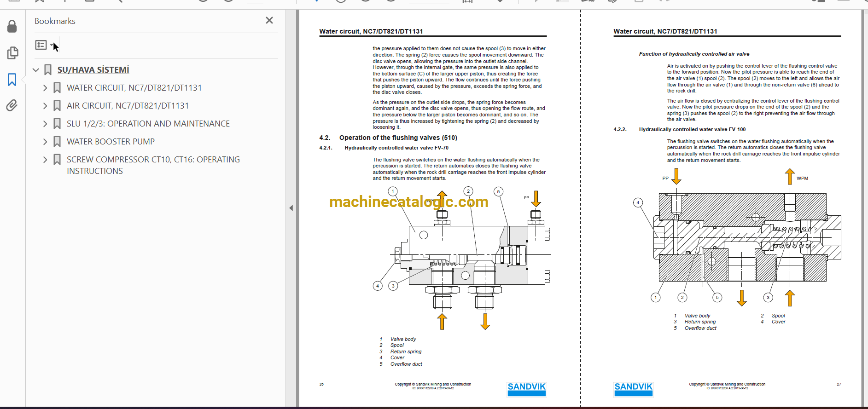Open SCREW COMPRESSOR CT10, CT16: OPERATING INSTRUCTIONS bookmark

153,165
